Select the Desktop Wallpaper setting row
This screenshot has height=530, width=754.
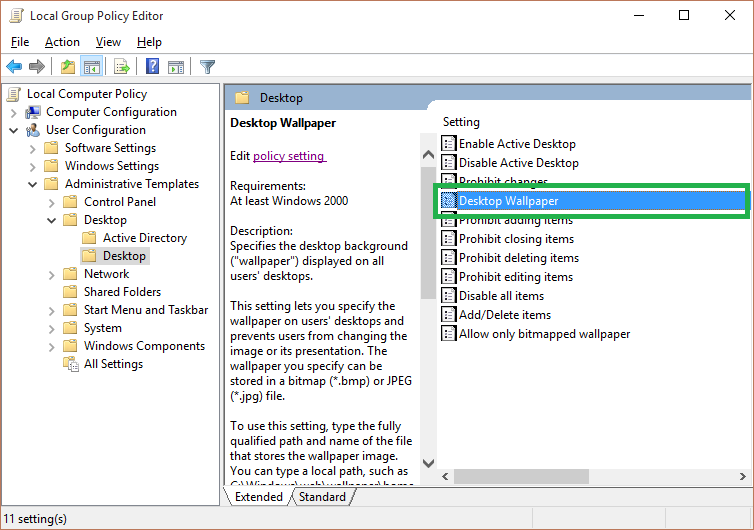(593, 201)
